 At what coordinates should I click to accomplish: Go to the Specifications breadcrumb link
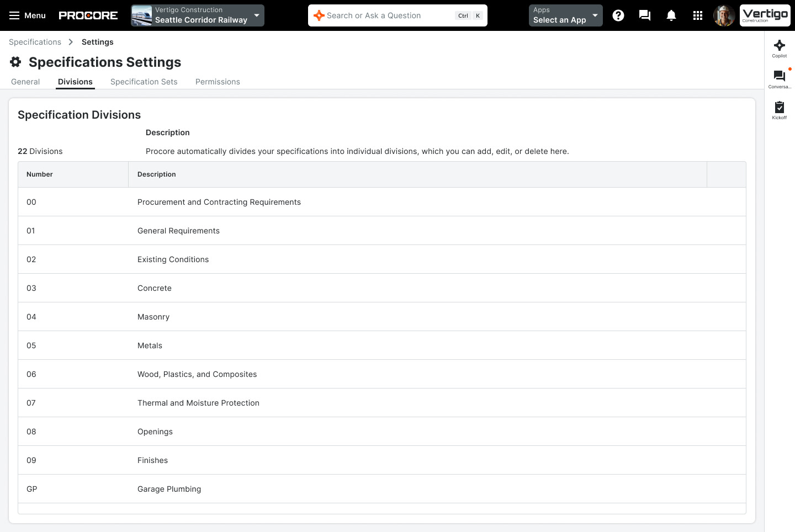[x=35, y=42]
